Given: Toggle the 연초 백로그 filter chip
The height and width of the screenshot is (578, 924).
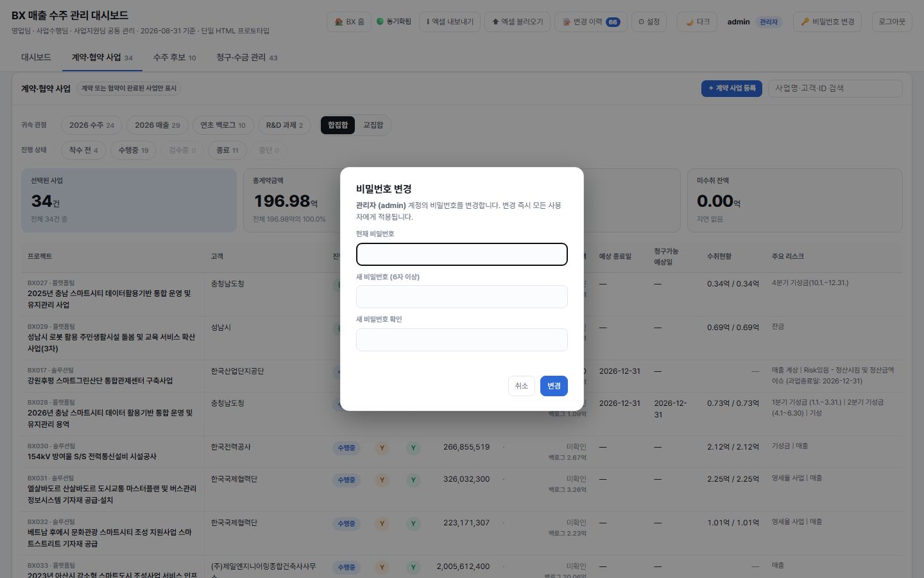Looking at the screenshot, I should click(x=223, y=125).
